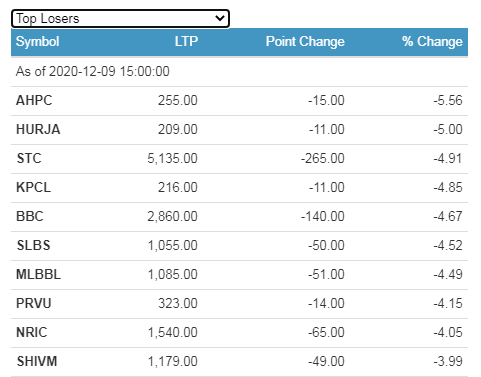Open the SHIVM stock symbol
The height and width of the screenshot is (377, 481).
point(37,361)
